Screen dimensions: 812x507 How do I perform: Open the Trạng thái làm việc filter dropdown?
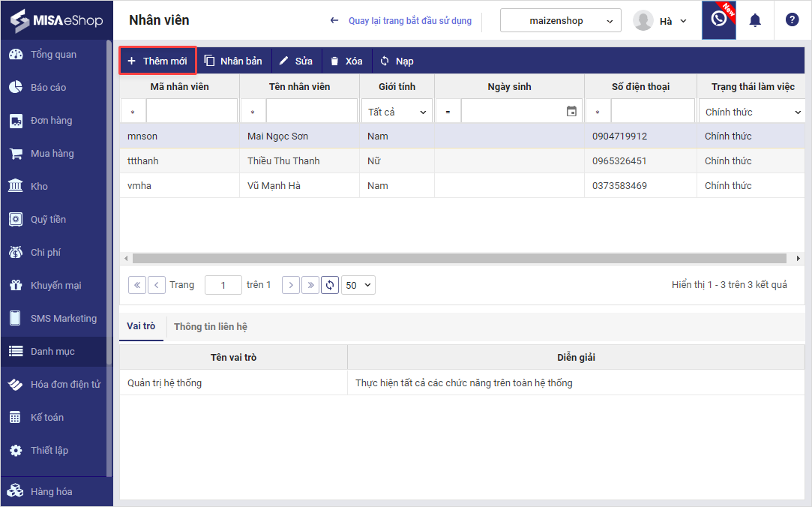point(752,112)
